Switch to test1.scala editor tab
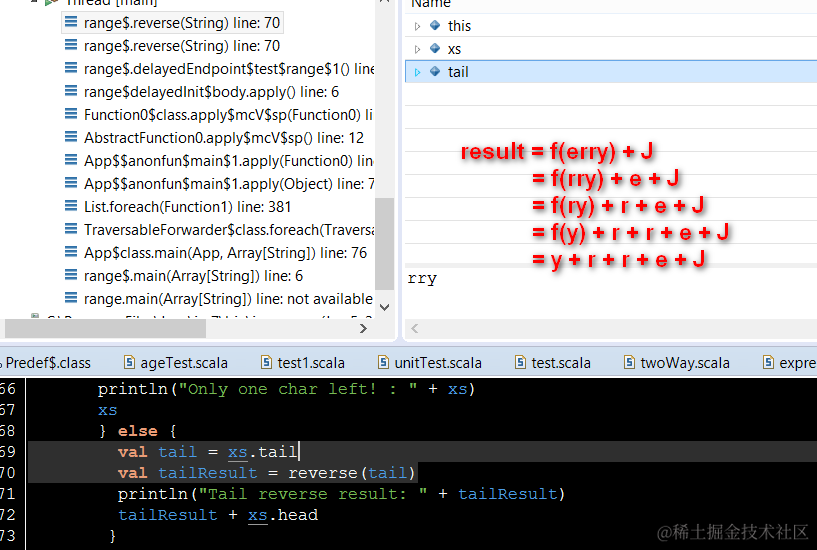Viewport: 817px width, 550px height. (x=303, y=362)
